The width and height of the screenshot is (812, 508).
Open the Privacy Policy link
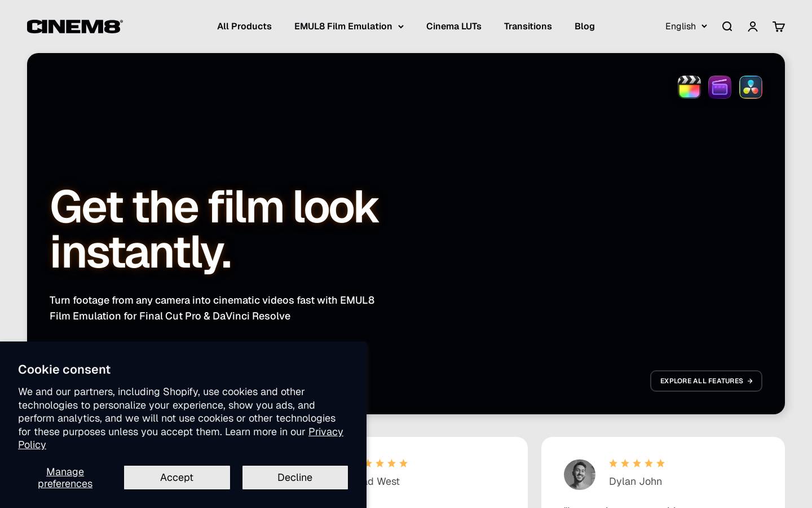(180, 438)
